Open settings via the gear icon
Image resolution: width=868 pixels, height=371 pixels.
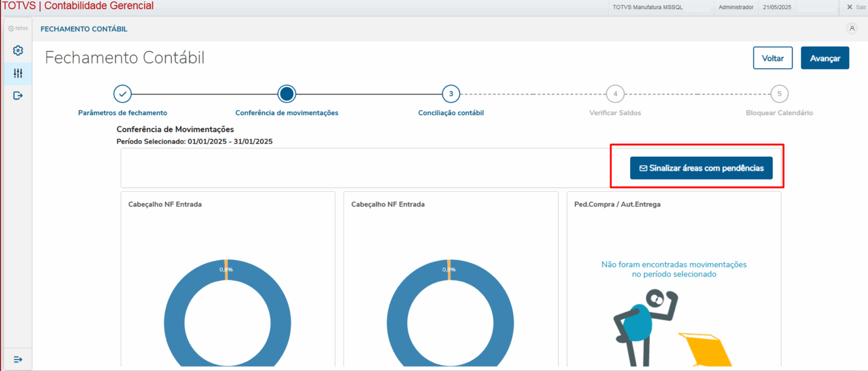18,50
